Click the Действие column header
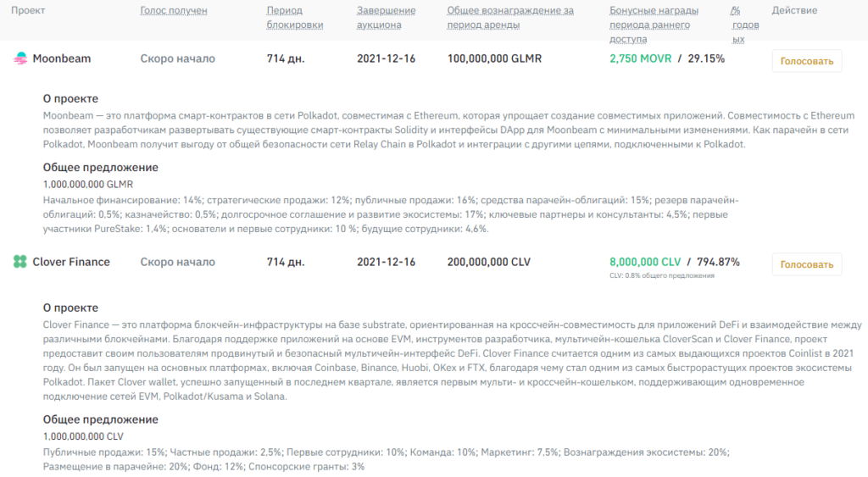 tap(794, 11)
